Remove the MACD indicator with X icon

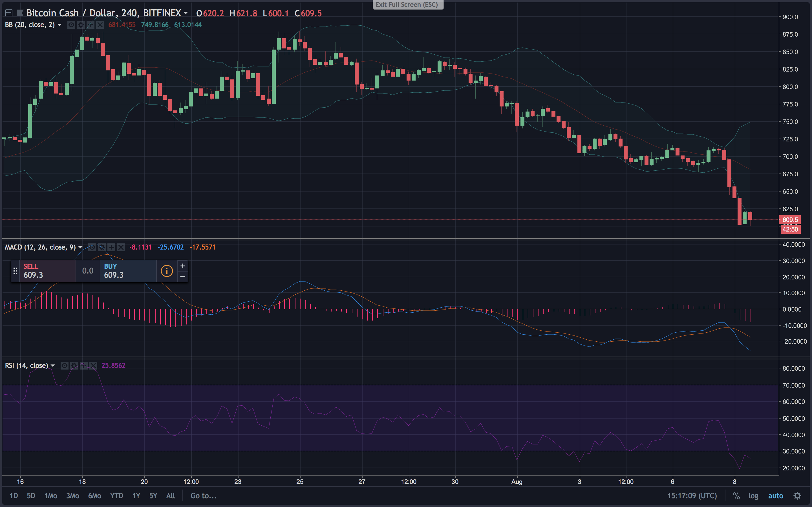point(121,248)
